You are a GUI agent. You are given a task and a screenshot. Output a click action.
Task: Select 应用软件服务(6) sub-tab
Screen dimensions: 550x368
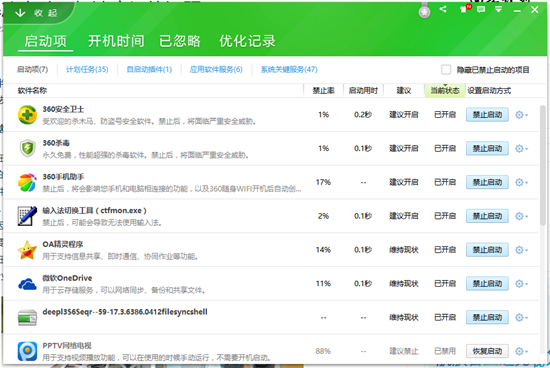pyautogui.click(x=216, y=69)
